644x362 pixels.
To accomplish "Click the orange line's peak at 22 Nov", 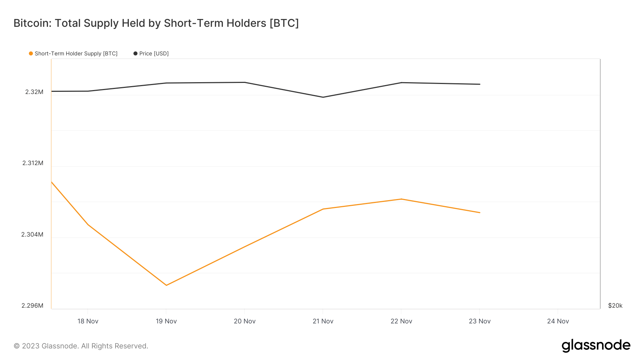I will coord(401,199).
